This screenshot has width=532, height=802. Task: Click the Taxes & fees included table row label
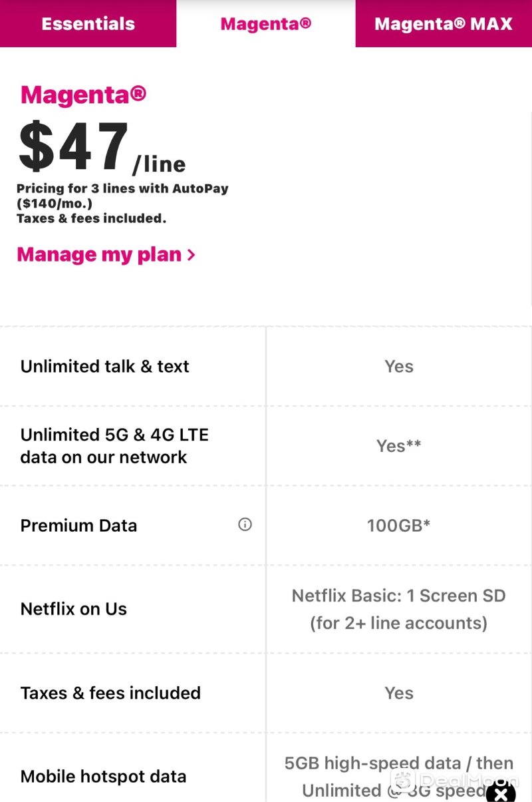pos(110,693)
